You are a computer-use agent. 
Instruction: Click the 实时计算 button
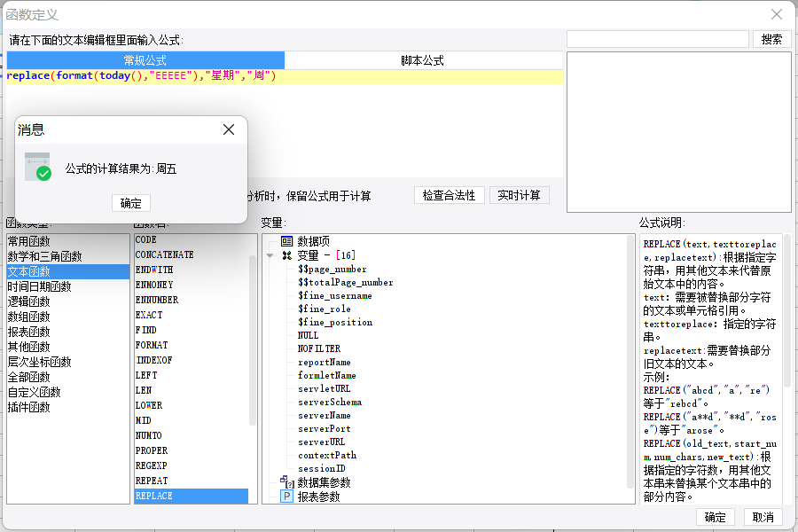(x=519, y=195)
